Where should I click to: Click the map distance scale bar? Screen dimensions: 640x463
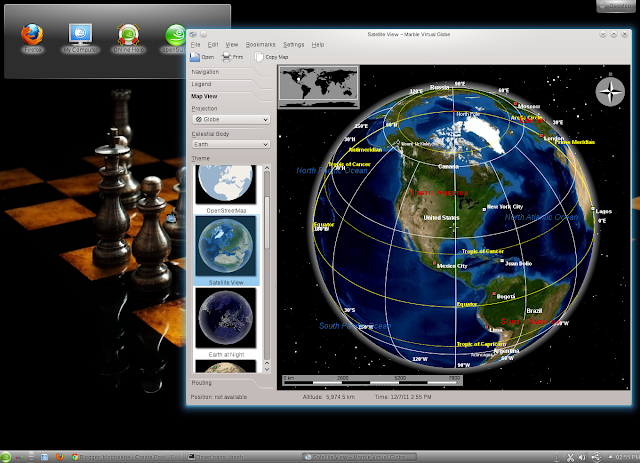click(x=372, y=380)
